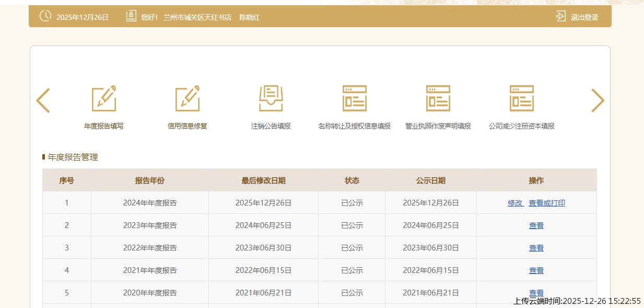Open the 年度报告填写 icon
Image resolution: width=644 pixels, height=308 pixels.
[x=103, y=98]
